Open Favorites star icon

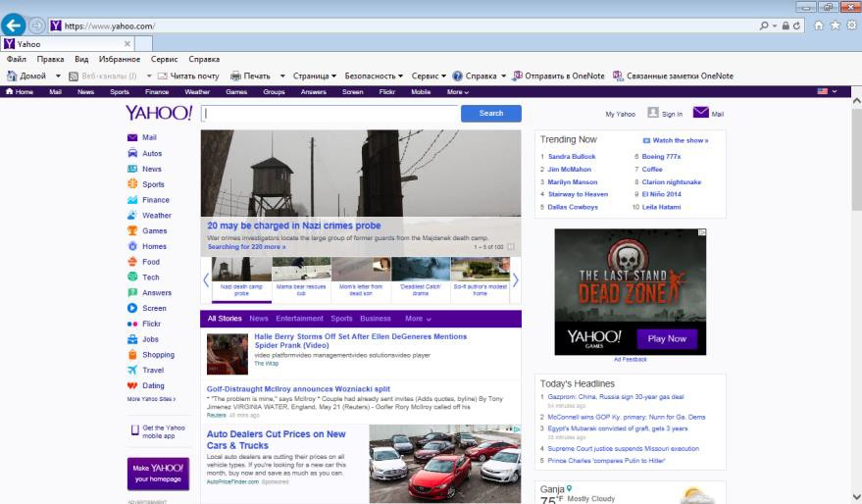[x=836, y=25]
